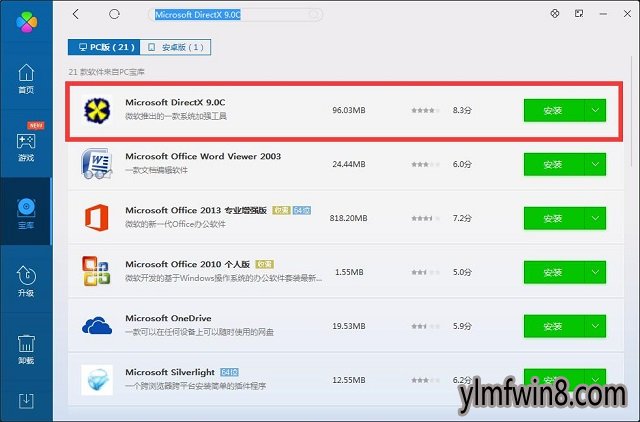Open the home page in the sidebar
Screen dimensions: 640x422
[x=26, y=79]
